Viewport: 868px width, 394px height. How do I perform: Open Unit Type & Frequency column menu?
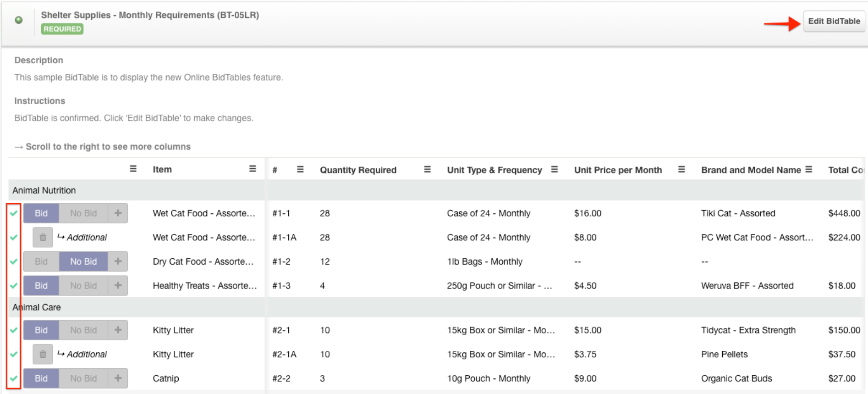[x=554, y=169]
